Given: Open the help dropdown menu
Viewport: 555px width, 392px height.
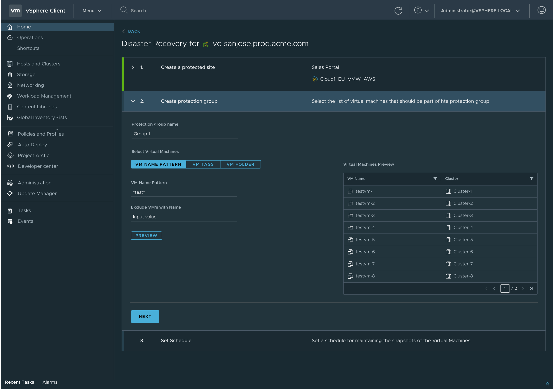Looking at the screenshot, I should (x=421, y=11).
